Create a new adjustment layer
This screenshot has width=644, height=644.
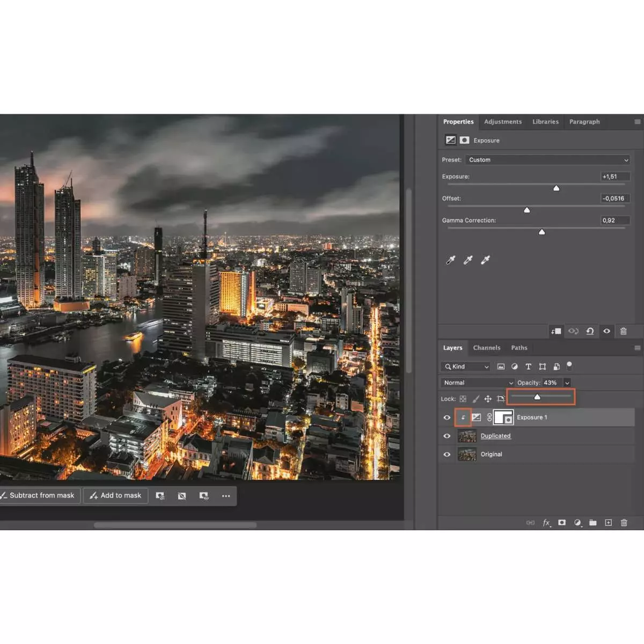(x=578, y=522)
